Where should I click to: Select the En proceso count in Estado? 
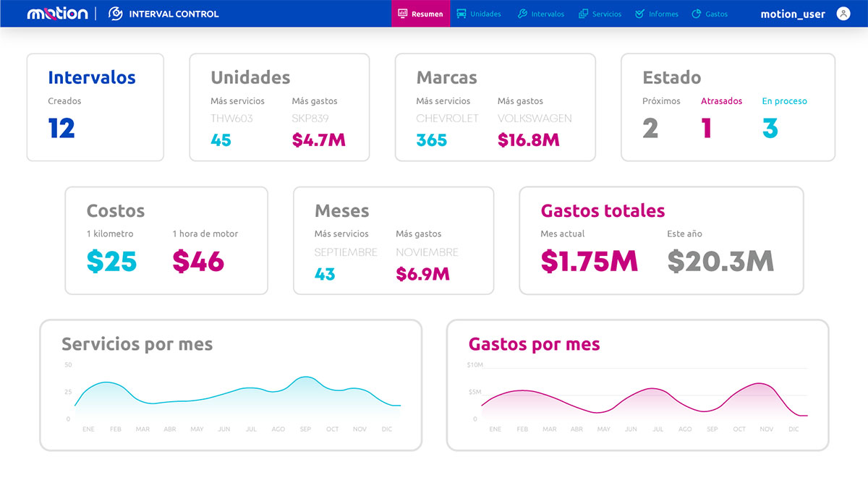pyautogui.click(x=770, y=129)
